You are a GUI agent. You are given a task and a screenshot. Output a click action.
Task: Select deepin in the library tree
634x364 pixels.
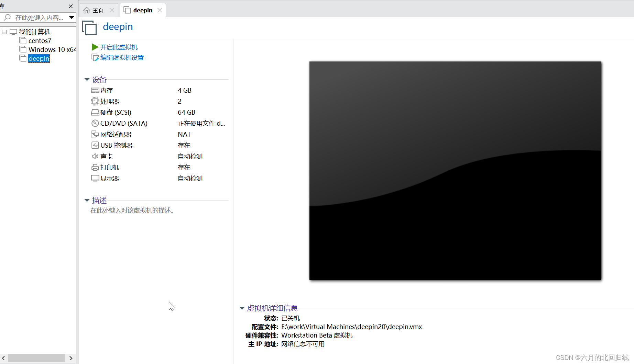click(x=39, y=58)
